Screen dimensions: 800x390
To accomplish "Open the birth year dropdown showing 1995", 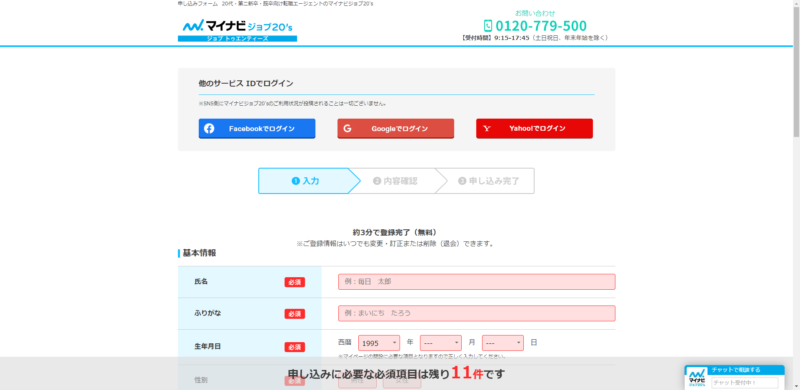I will pos(379,343).
